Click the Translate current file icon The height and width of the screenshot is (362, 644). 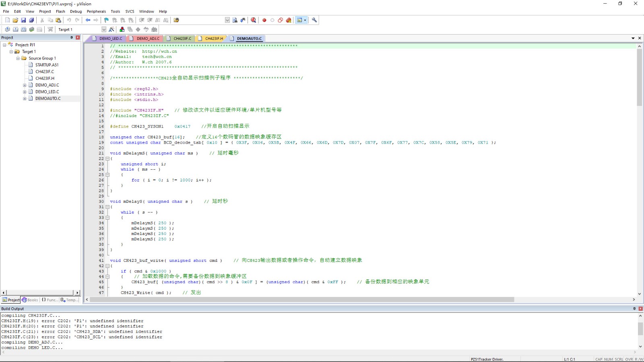[x=7, y=29]
